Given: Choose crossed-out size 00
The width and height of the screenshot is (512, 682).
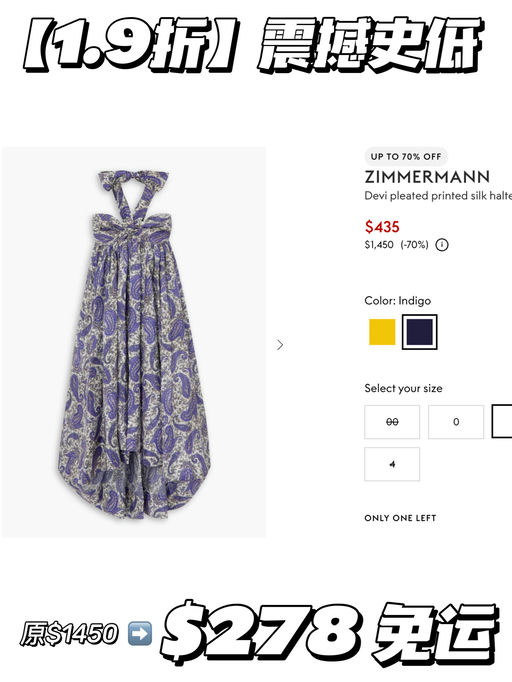Looking at the screenshot, I should coord(392,422).
